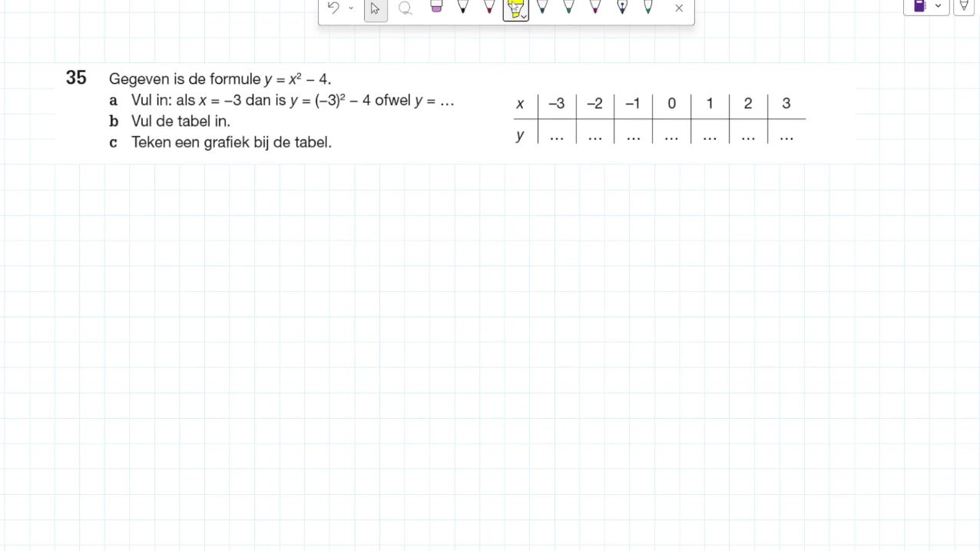
Task: Select the first green pen, beside the blue pen
Action: 568,7
